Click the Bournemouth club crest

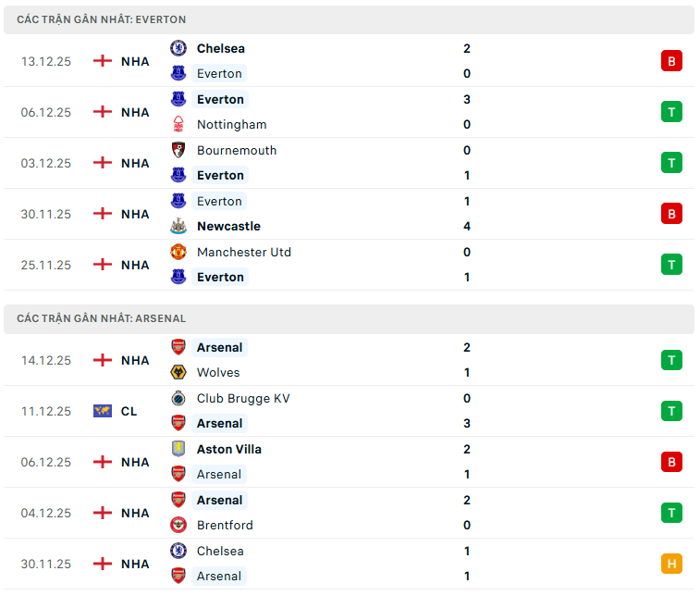(x=178, y=150)
